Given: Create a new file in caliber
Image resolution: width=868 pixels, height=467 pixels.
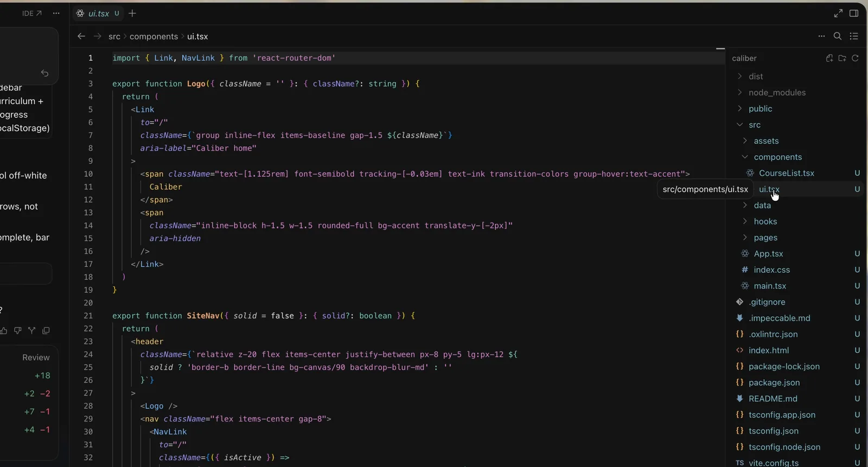Looking at the screenshot, I should coord(829,58).
